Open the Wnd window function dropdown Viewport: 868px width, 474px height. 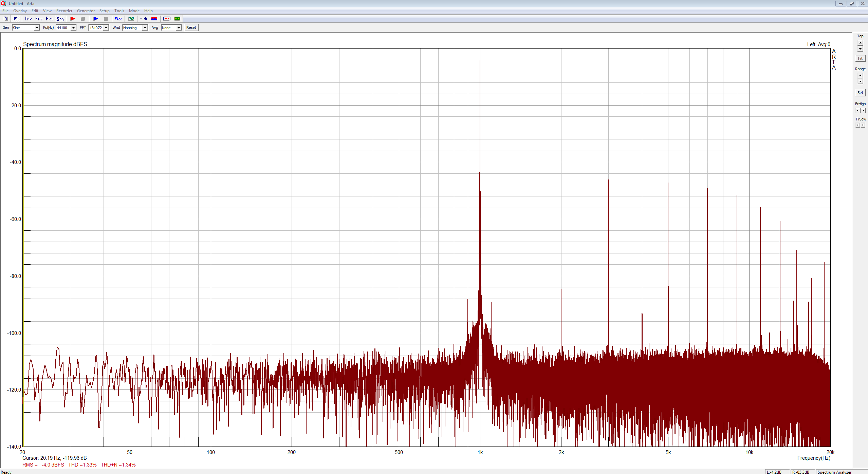click(x=135, y=28)
